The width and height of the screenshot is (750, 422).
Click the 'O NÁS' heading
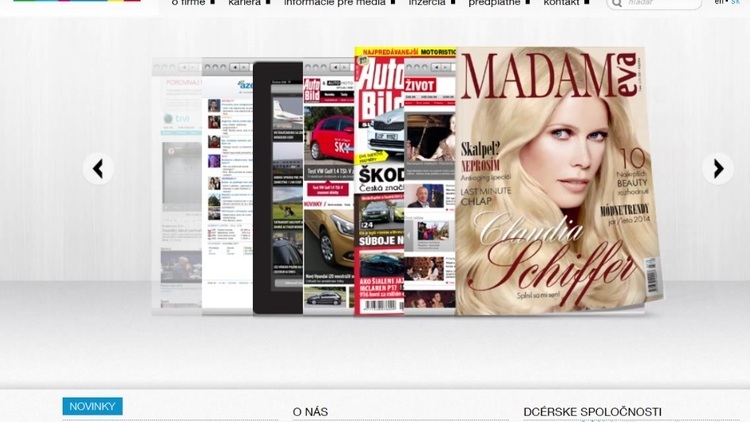[310, 411]
